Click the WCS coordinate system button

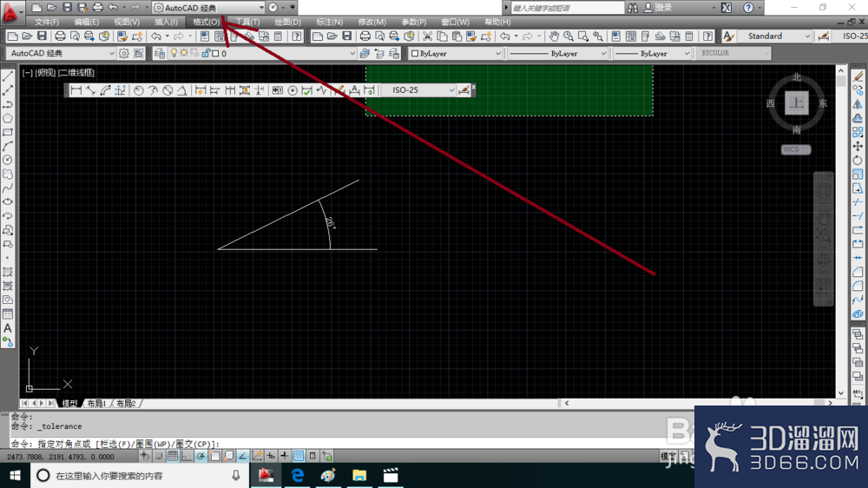795,149
